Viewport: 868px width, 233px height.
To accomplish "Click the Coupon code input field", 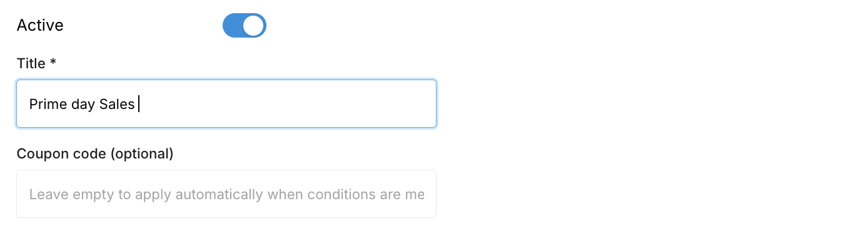I will (x=226, y=194).
